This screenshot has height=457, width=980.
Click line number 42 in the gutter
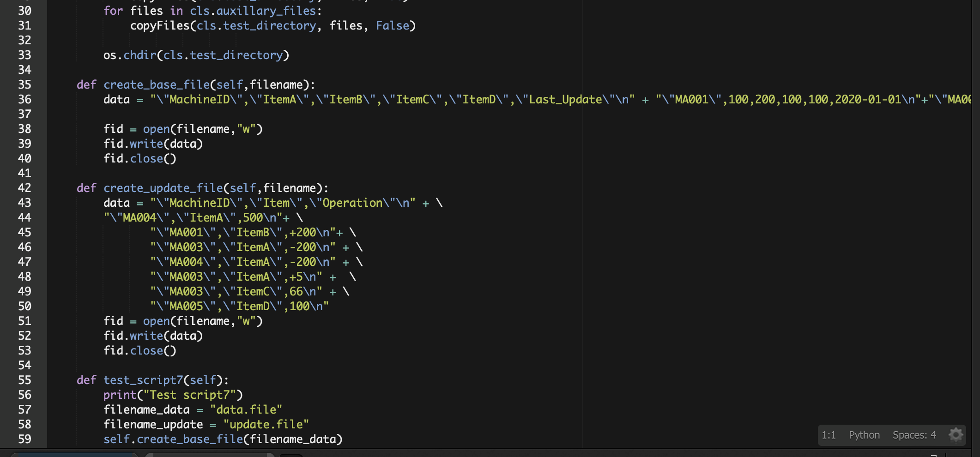25,188
